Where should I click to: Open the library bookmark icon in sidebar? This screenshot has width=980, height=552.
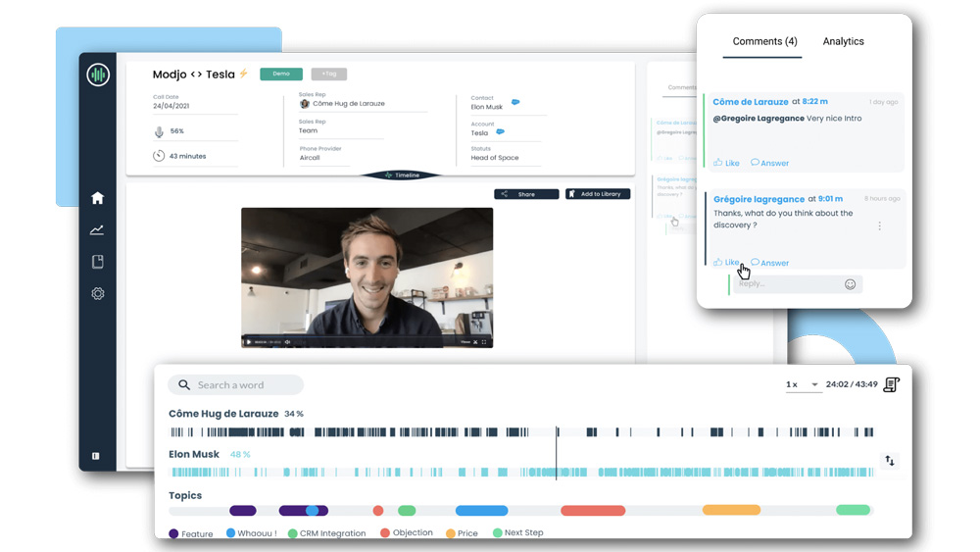click(97, 262)
